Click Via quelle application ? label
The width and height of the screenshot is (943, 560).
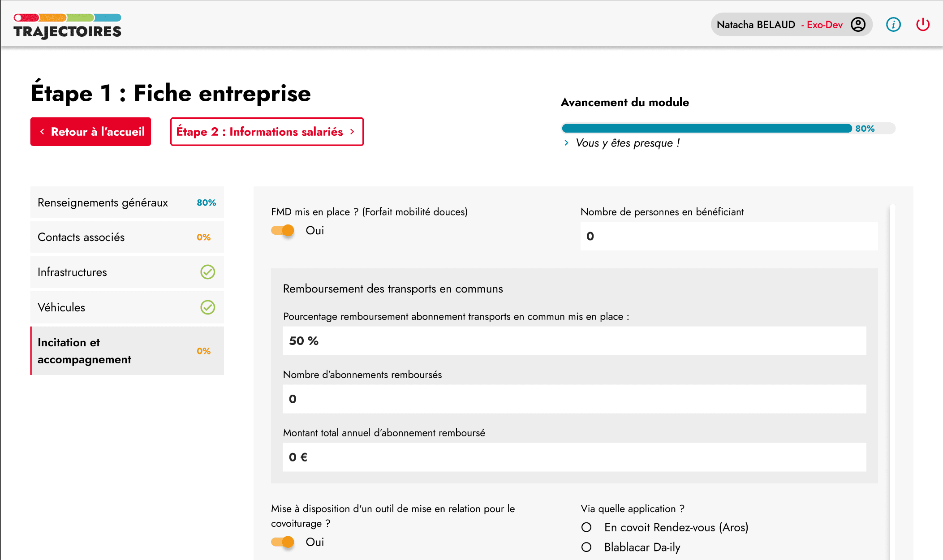(x=633, y=508)
